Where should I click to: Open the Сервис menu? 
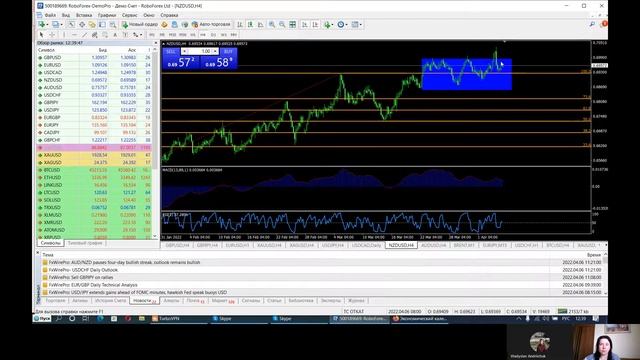[x=130, y=15]
